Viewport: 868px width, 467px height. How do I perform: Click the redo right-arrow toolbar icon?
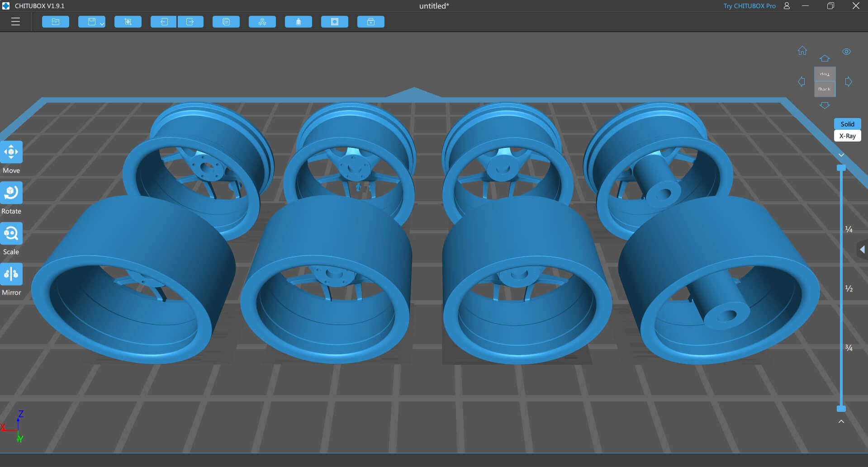pyautogui.click(x=190, y=22)
